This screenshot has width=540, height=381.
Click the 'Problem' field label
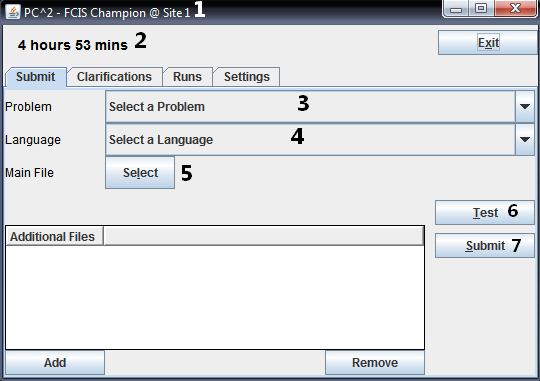(x=28, y=107)
